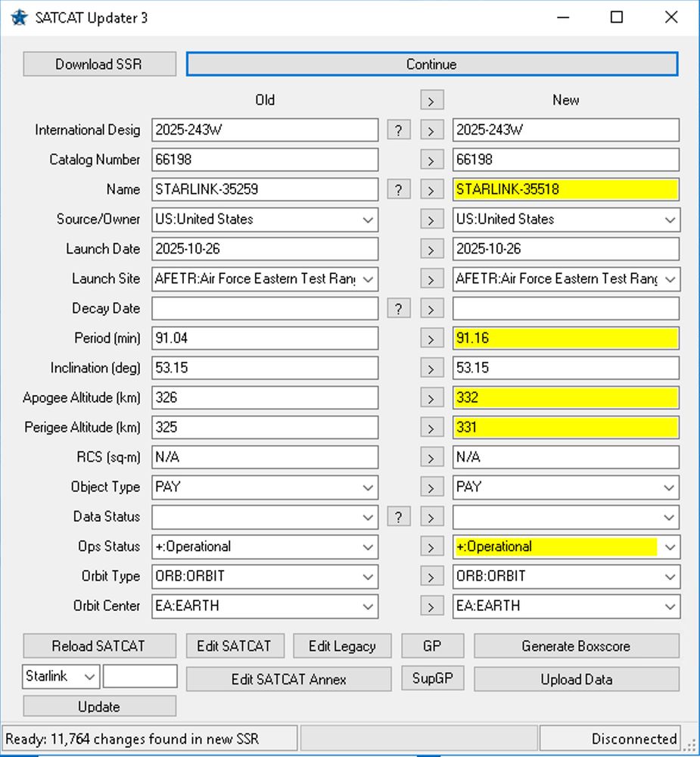Click the International Desig question mark button
700x757 pixels.
(399, 130)
